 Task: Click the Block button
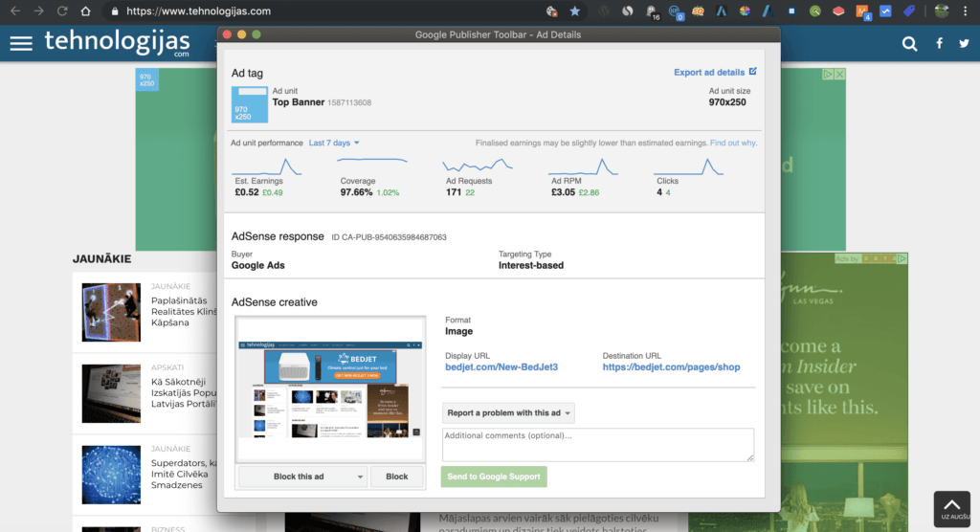pyautogui.click(x=397, y=477)
